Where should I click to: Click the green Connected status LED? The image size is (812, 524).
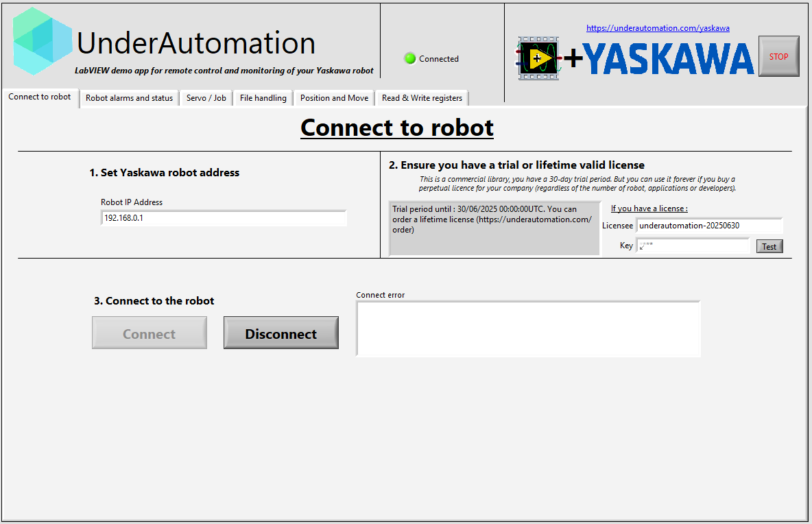tap(409, 58)
